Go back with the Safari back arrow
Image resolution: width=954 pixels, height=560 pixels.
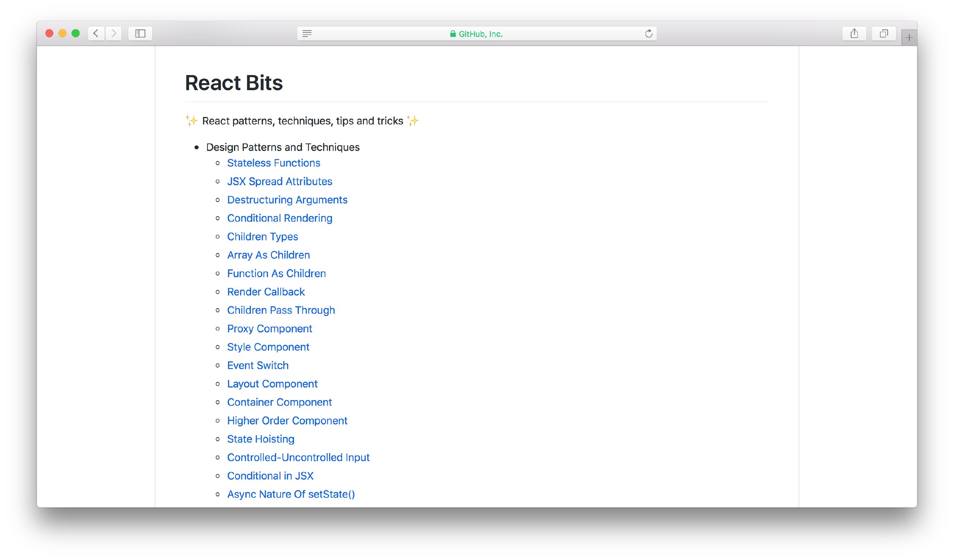pyautogui.click(x=96, y=33)
